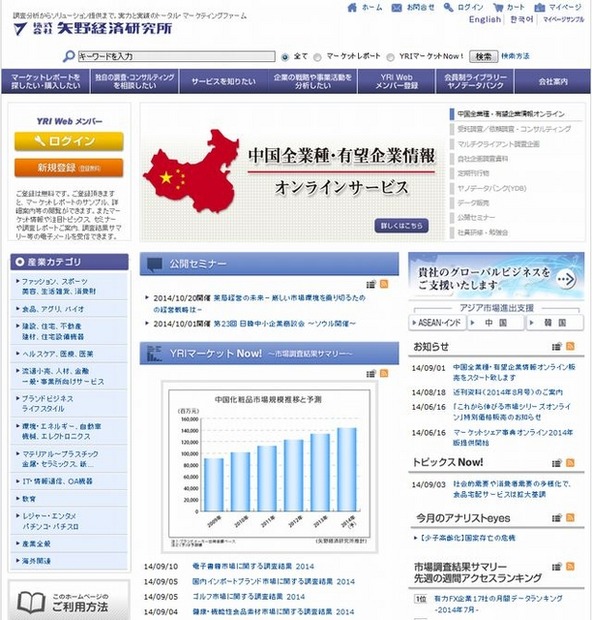Viewport: 592px width, 620px height.
Task: Click the orange 新規登録 button
Action: [69, 168]
